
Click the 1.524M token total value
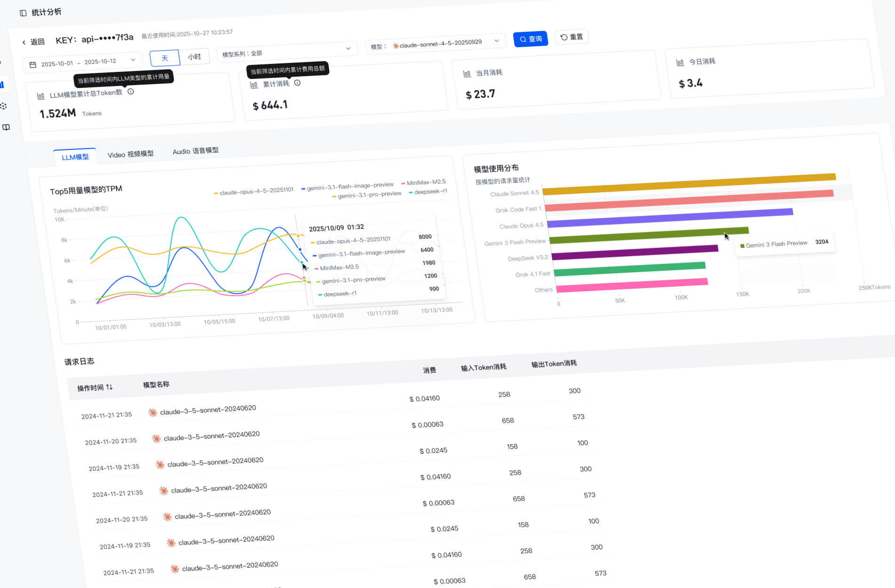pyautogui.click(x=57, y=113)
